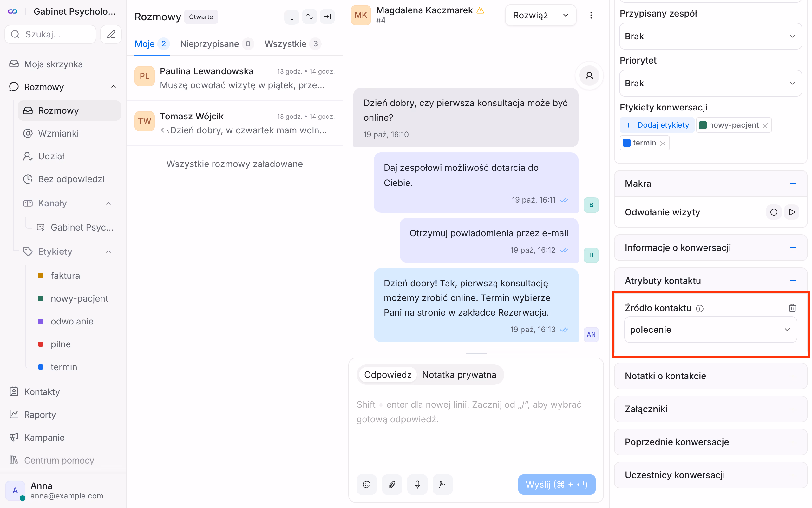The image size is (812, 508).
Task: Collapse the Makra panel
Action: pyautogui.click(x=793, y=184)
